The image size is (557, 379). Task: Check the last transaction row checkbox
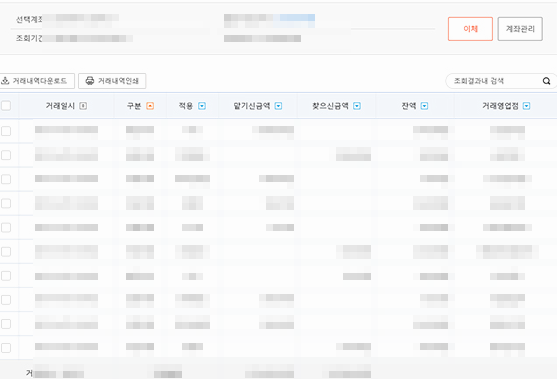6,348
